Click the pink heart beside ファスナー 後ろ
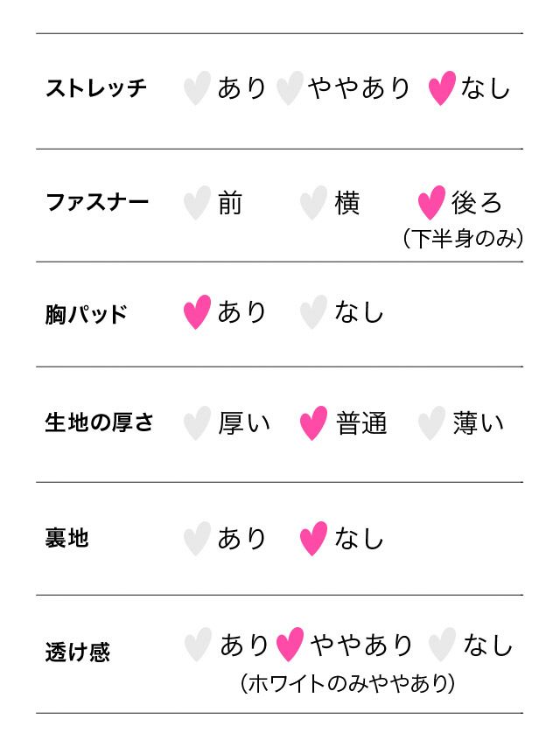Image resolution: width=560 pixels, height=747 pixels. tap(431, 203)
